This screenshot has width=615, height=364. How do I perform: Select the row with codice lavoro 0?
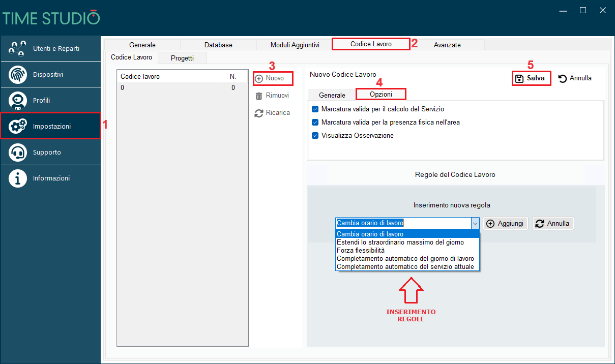tap(182, 88)
